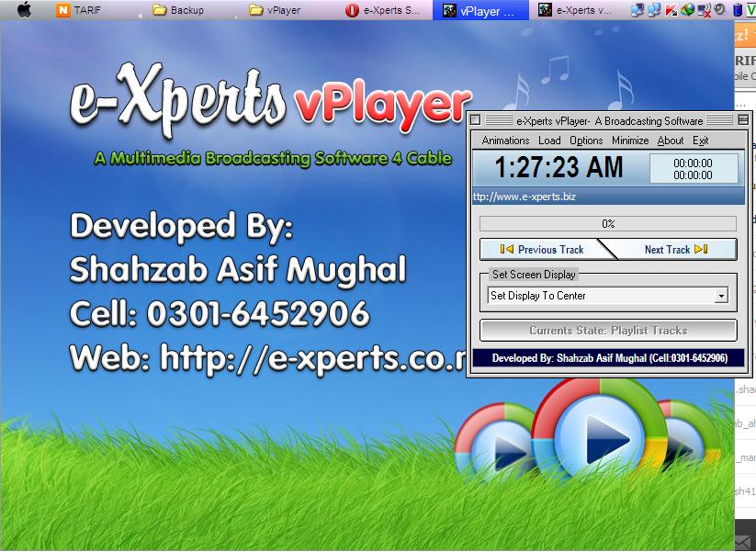Viewport: 756px width, 552px height.
Task: Open the vPlayer folder taskbar item
Action: [275, 10]
